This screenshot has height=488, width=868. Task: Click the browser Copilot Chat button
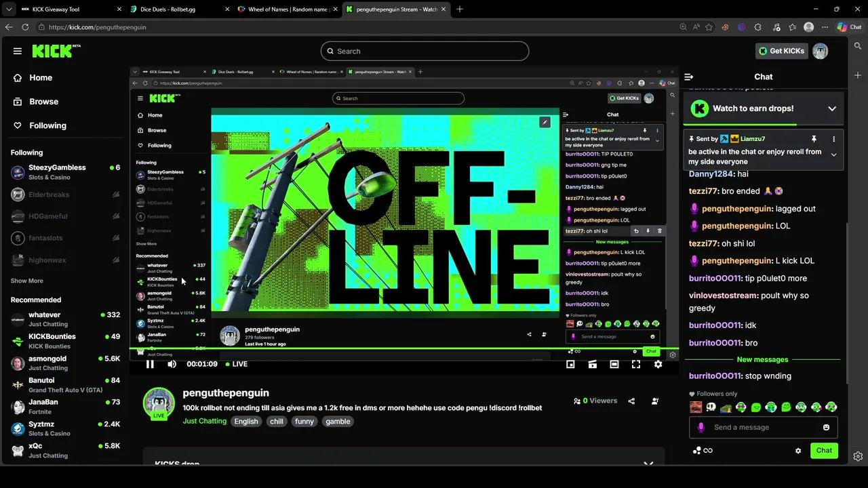850,27
